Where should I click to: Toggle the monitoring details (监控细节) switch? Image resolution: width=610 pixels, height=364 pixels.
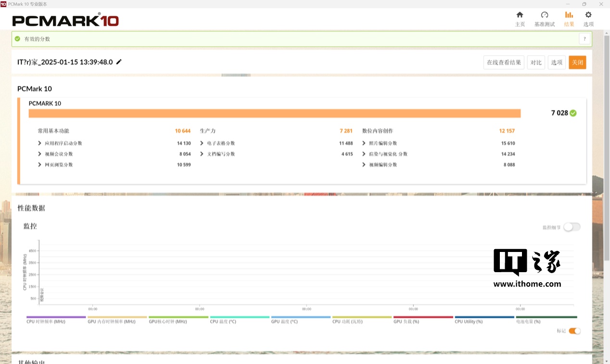point(572,227)
